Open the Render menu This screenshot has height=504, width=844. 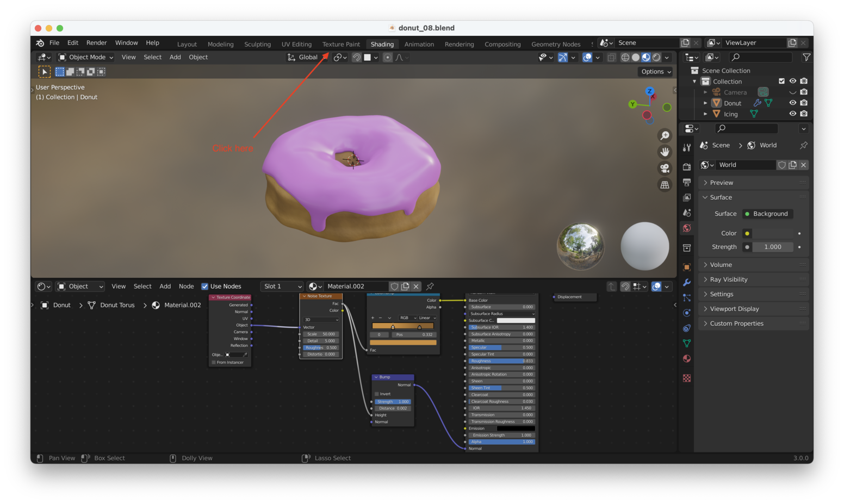click(96, 43)
